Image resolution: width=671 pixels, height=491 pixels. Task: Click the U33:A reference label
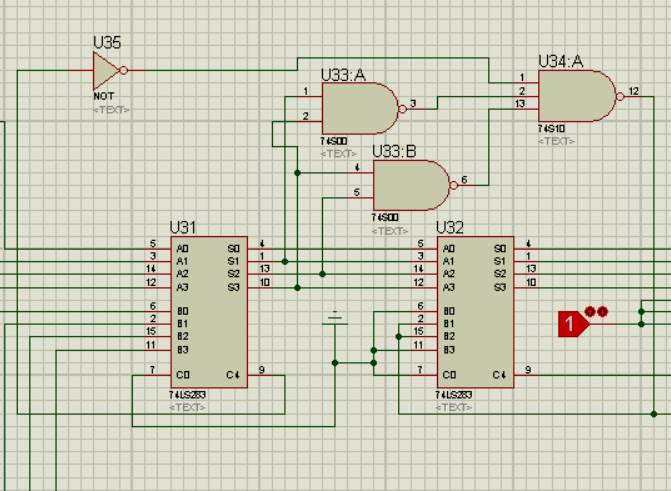tap(343, 75)
